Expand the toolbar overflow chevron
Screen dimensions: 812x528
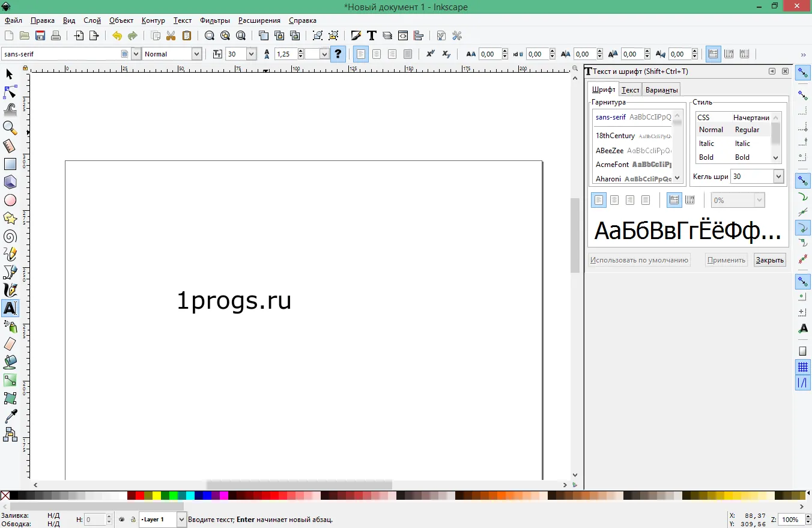803,55
